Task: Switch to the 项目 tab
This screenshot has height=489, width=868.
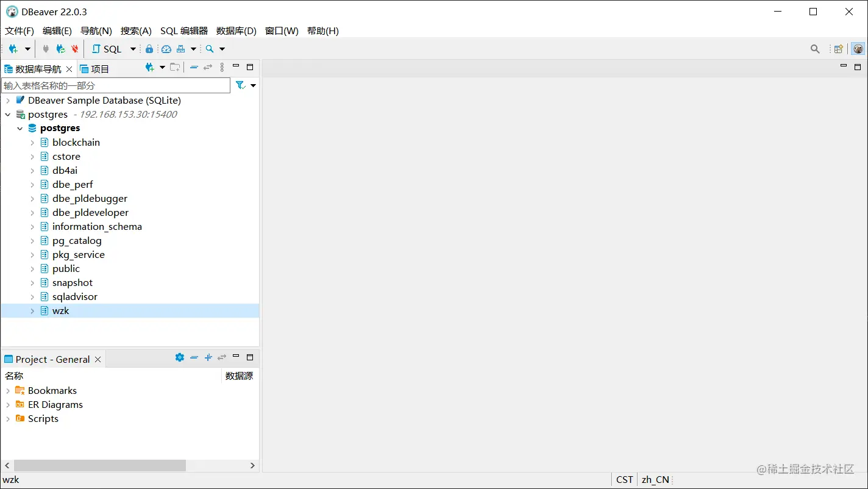Action: [94, 69]
